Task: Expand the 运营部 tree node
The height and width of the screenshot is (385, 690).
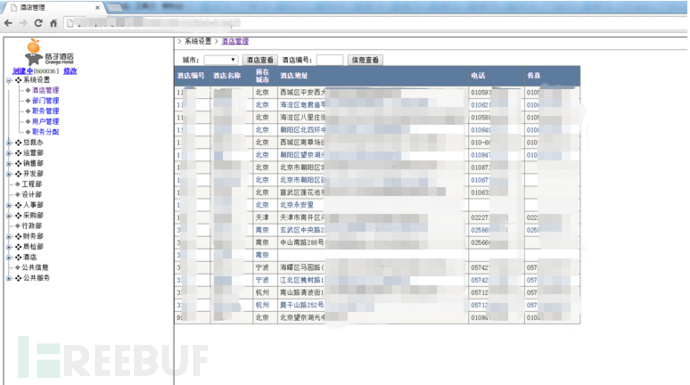Action: point(9,153)
